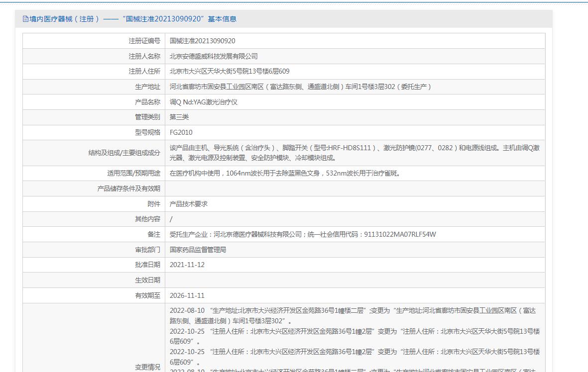Click the management category value 第三类
The image size is (588, 372).
point(179,117)
